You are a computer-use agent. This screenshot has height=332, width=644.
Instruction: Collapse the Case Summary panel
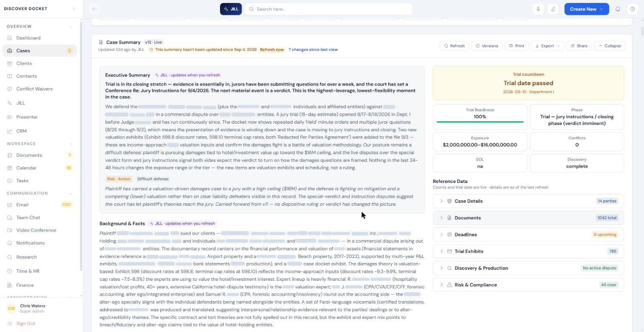[610, 46]
